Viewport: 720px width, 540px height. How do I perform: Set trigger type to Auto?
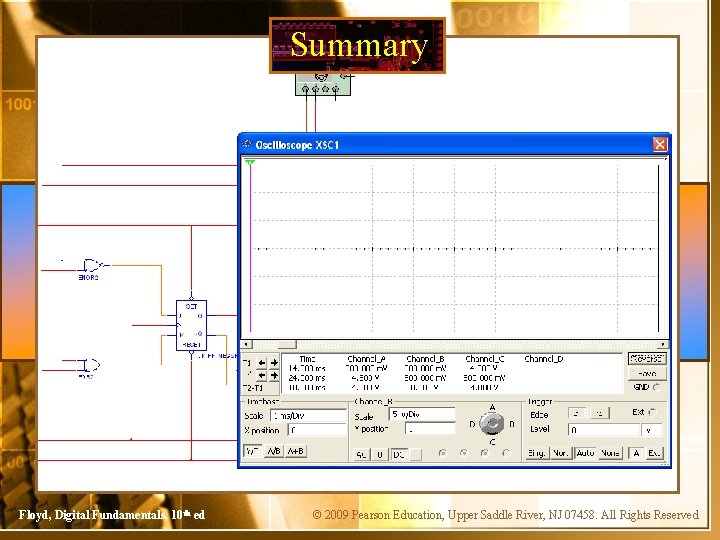(585, 453)
